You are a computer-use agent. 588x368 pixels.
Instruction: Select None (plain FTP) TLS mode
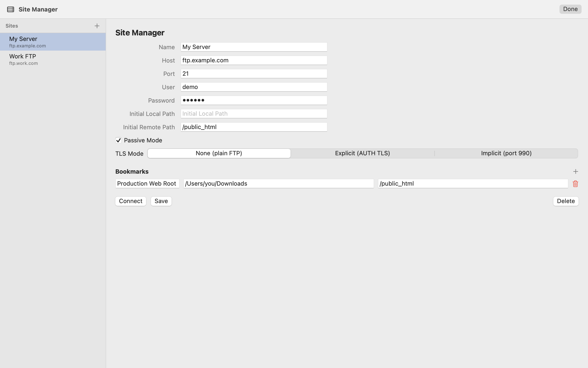[x=219, y=153]
